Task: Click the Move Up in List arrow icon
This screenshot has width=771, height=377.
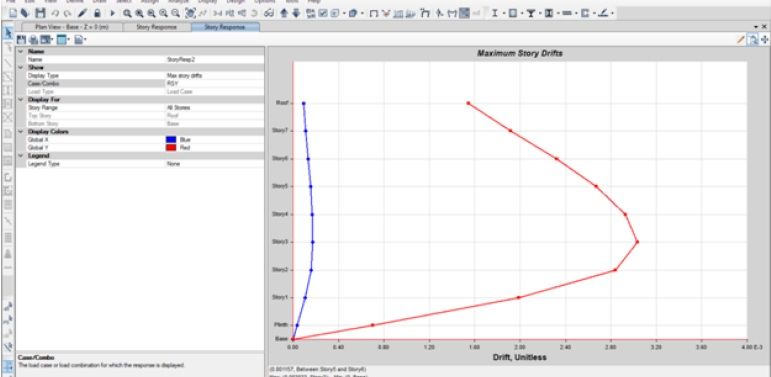Action: click(284, 13)
